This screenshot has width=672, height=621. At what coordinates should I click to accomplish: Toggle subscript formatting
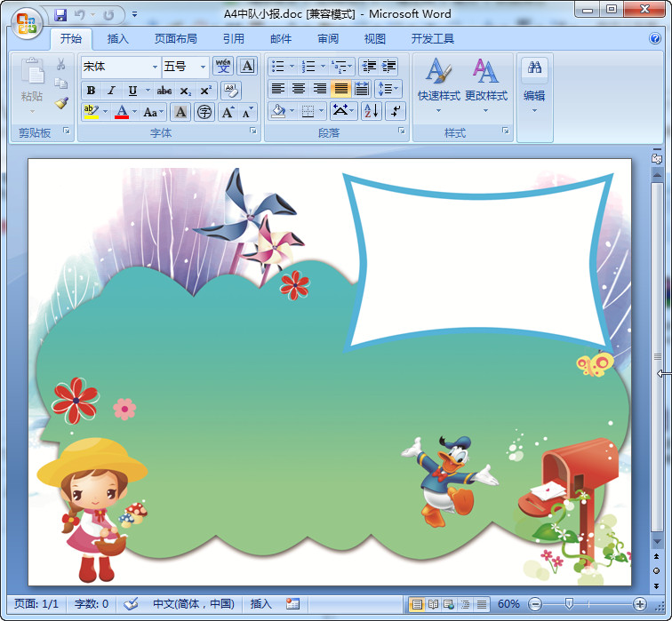[185, 91]
